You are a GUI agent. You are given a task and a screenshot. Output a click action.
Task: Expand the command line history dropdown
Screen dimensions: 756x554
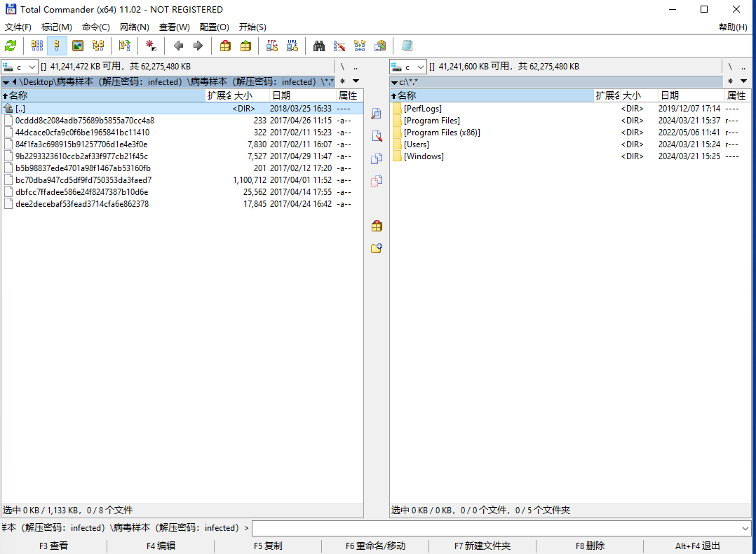click(745, 529)
